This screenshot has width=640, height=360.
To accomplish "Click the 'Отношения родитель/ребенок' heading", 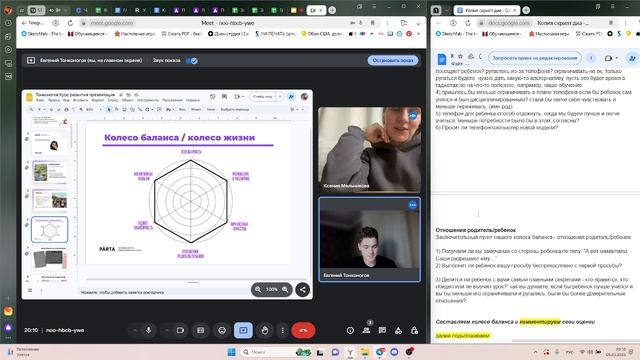I will pyautogui.click(x=476, y=230).
